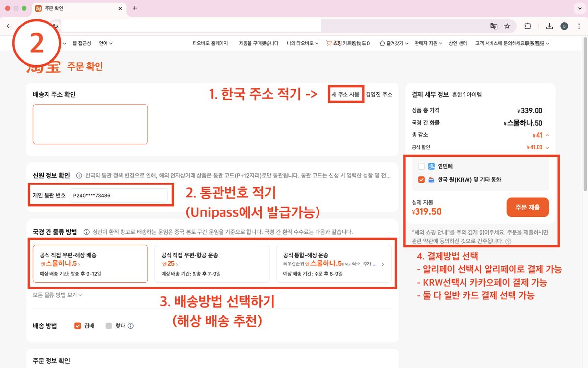Open browser downloads icon
This screenshot has width=588, height=368.
(549, 26)
